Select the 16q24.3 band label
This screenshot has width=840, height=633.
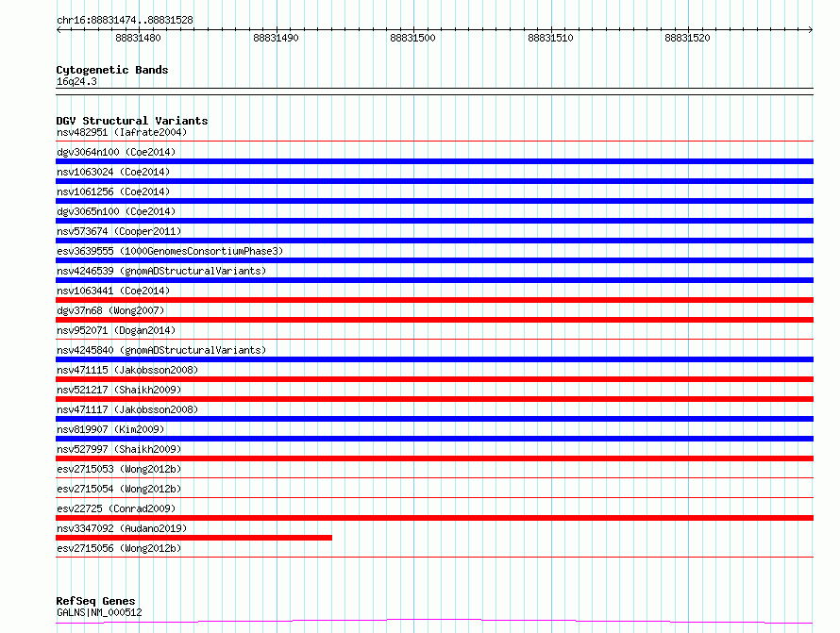pyautogui.click(x=76, y=81)
